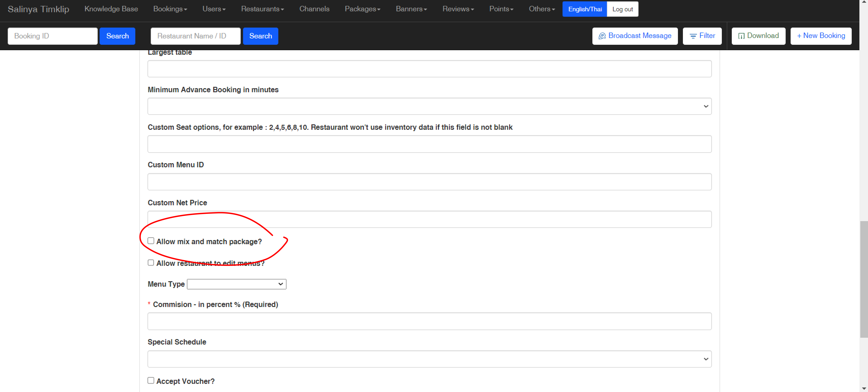Viewport: 868px width, 392px height.
Task: Click the Download icon button
Action: [741, 36]
